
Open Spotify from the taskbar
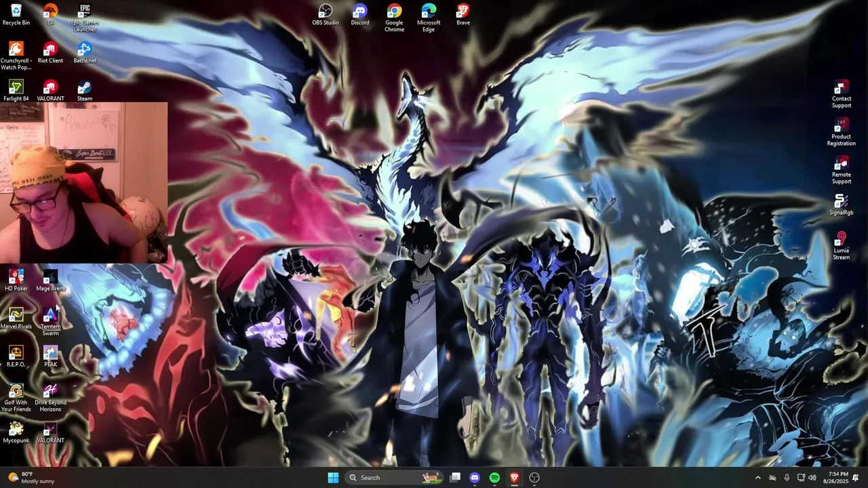coord(494,478)
